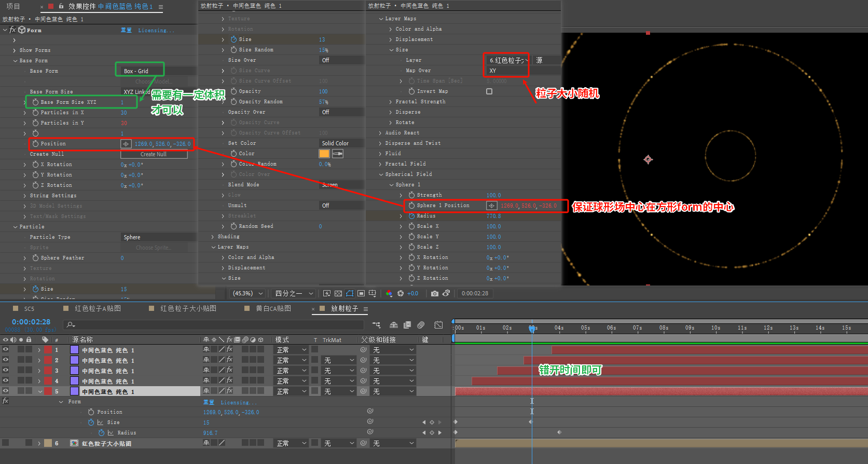Hide layer 3 using its eye icon
The image size is (868, 464).
(6, 371)
